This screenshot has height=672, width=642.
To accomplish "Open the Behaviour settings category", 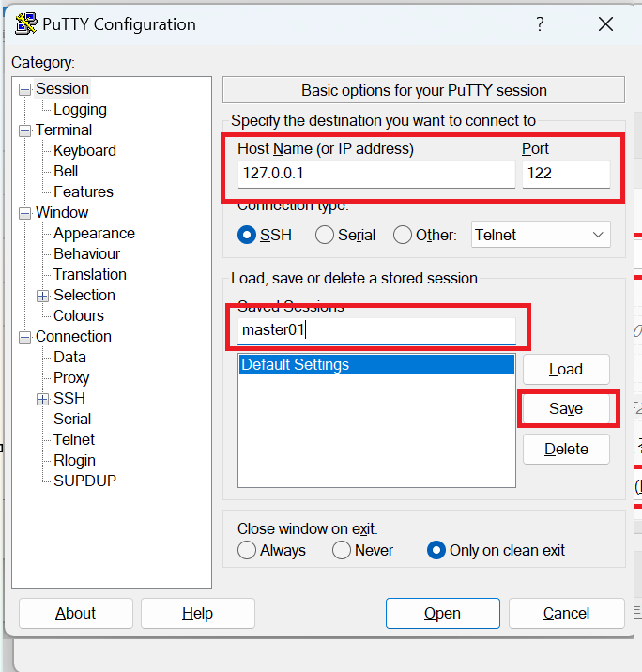I will 86,254.
